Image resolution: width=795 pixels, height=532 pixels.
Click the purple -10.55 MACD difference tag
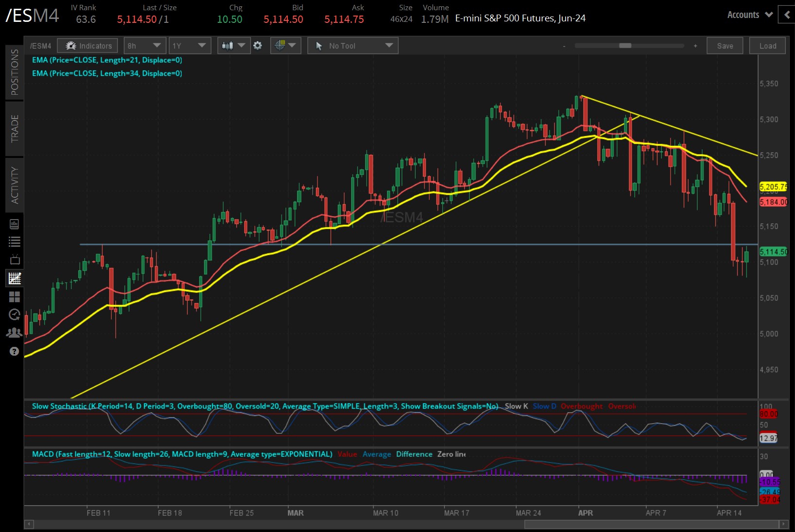click(770, 482)
